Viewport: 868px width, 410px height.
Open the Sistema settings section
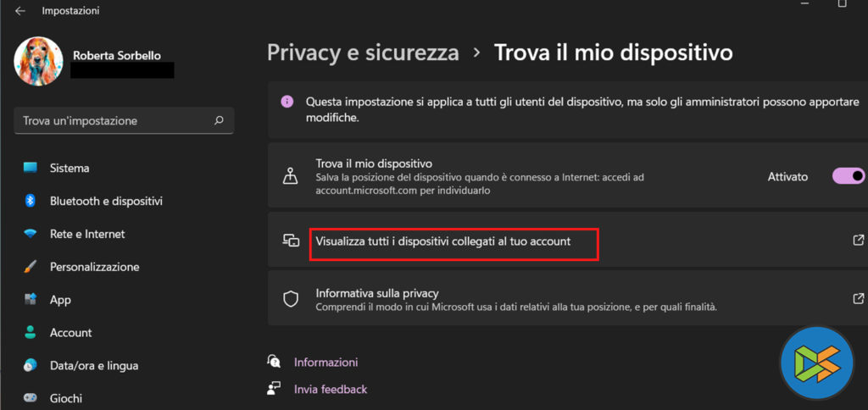pos(70,168)
